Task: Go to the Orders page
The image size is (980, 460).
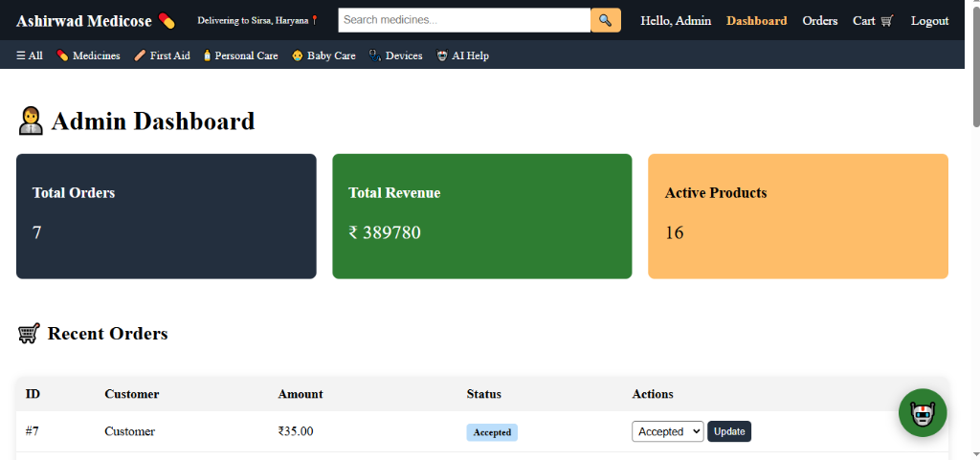Action: tap(820, 21)
